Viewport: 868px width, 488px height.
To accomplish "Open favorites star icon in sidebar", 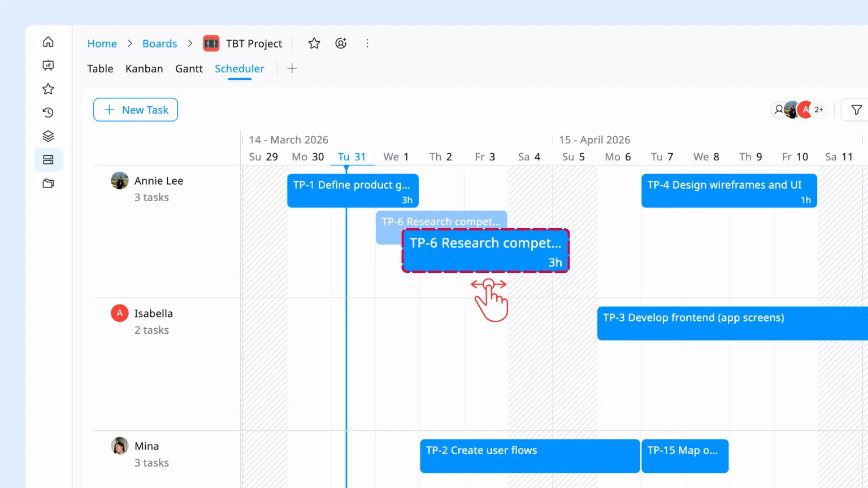I will (48, 89).
